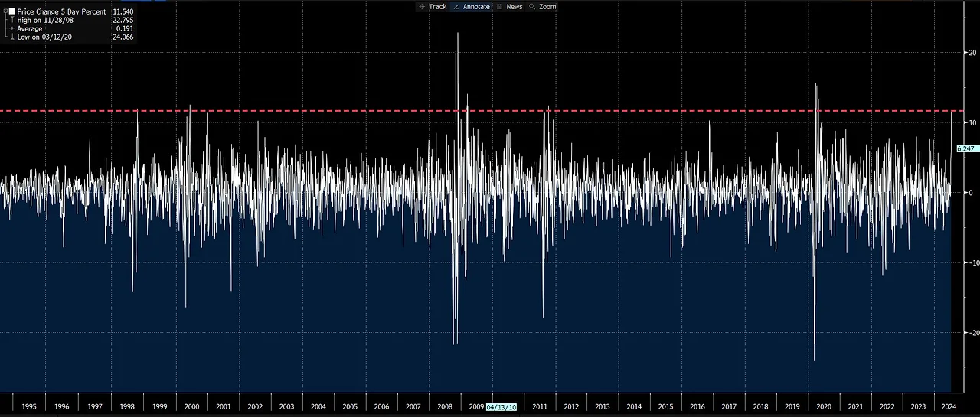Click year 2014 on the time axis
This screenshot has width=980, height=417.
[x=634, y=407]
